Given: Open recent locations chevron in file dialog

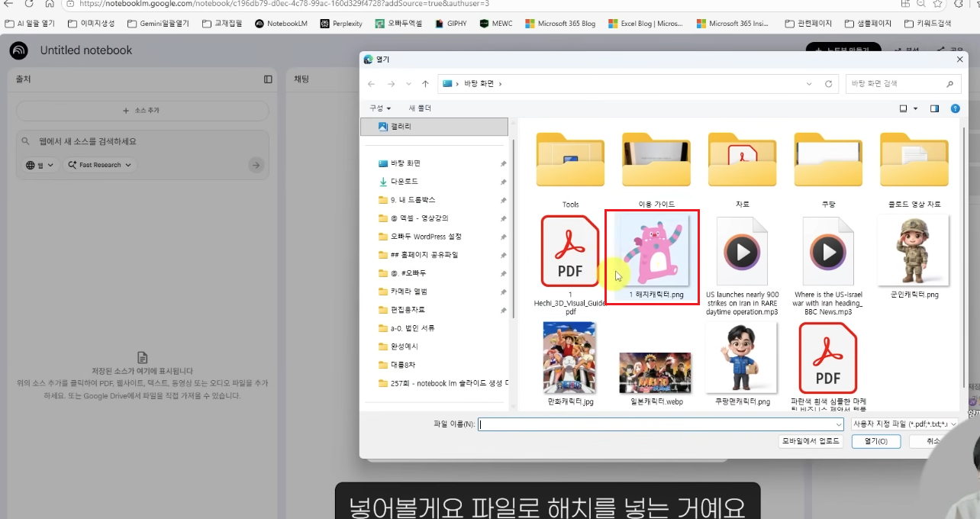Looking at the screenshot, I should (x=408, y=84).
